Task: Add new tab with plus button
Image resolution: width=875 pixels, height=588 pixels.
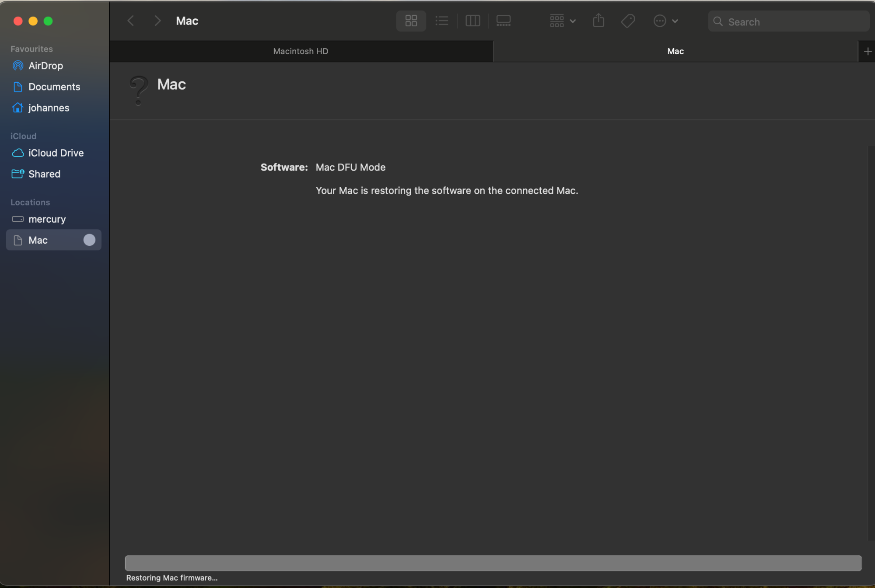Action: click(867, 51)
